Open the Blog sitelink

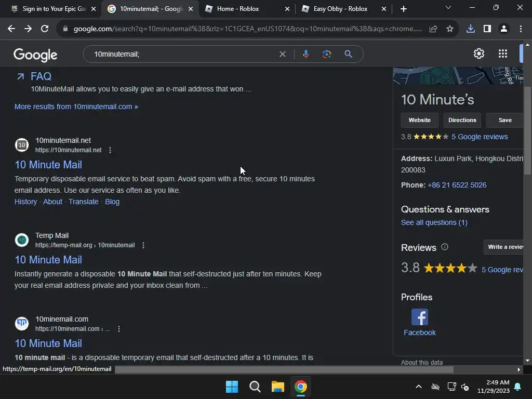112,202
